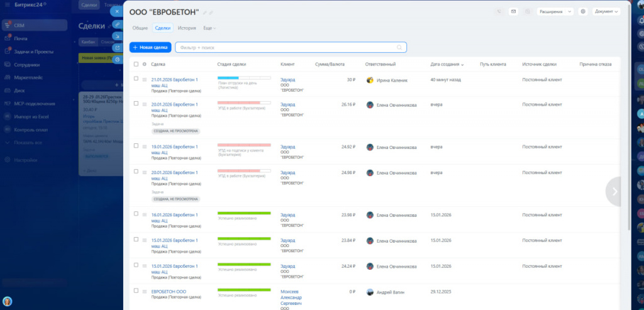Click the print icon on side panel
Image resolution: width=644 pixels, height=310 pixels.
[118, 60]
